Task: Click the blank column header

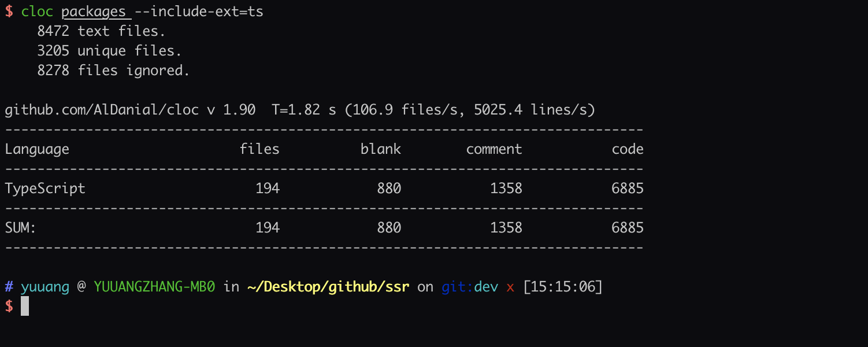Action: coord(381,149)
